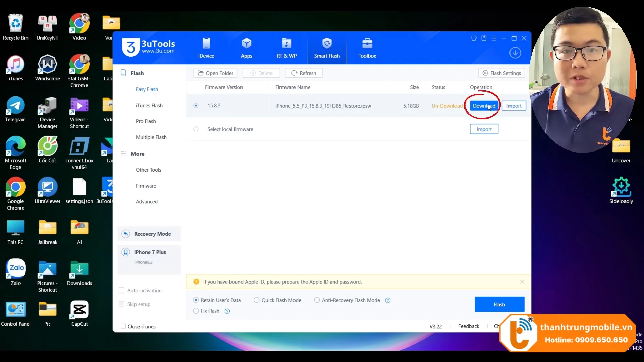Enable Skip setup checkbox
Image resolution: width=644 pixels, height=362 pixels.
[122, 304]
